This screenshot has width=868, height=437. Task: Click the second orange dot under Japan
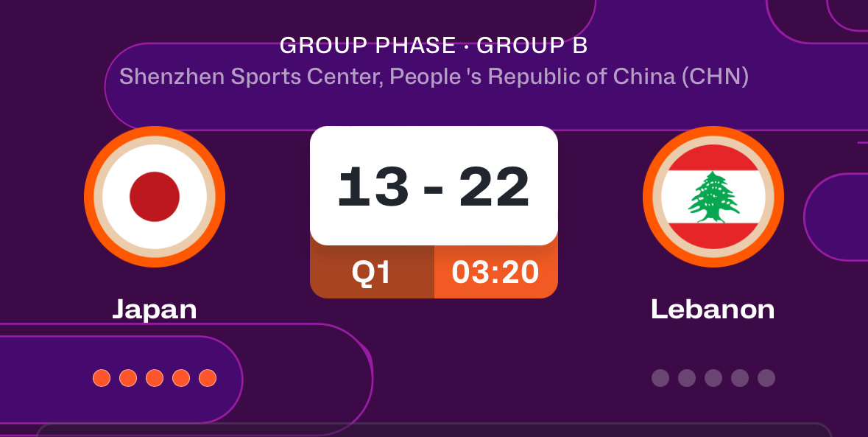coord(128,378)
